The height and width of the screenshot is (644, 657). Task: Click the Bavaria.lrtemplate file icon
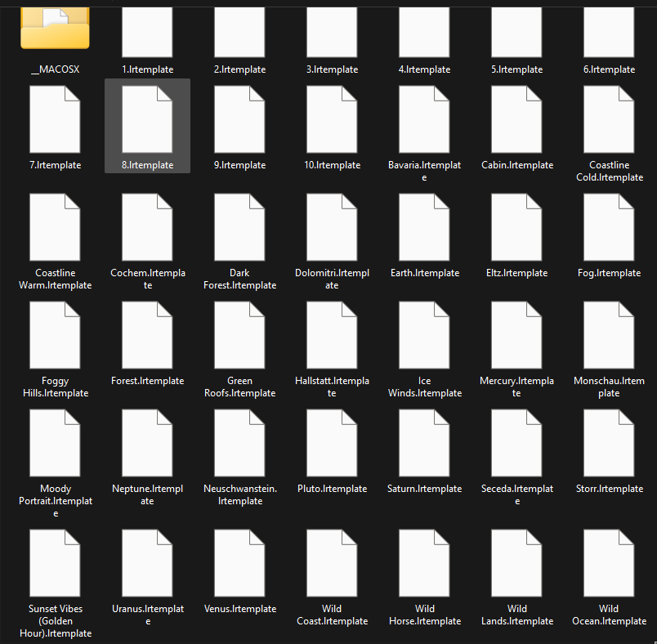(424, 119)
